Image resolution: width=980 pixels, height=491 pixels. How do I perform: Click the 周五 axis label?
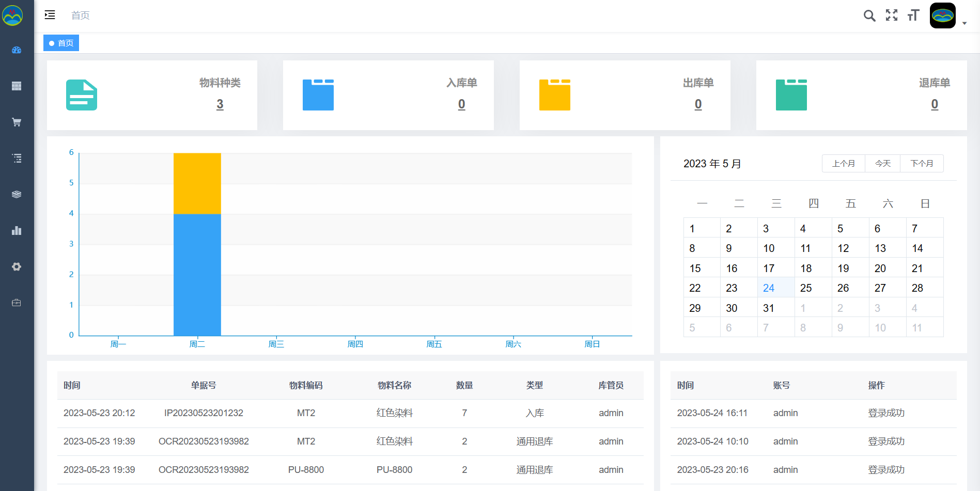click(x=434, y=344)
